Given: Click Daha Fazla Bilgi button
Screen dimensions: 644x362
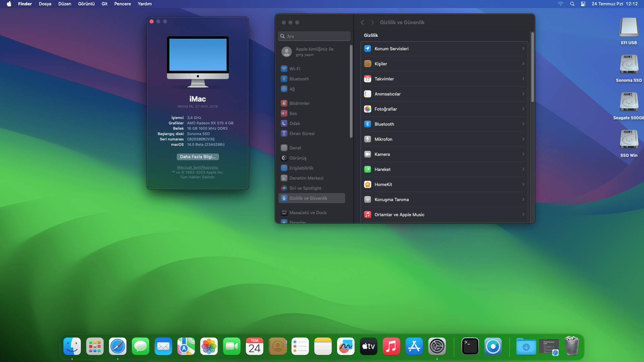Looking at the screenshot, I should 198,157.
